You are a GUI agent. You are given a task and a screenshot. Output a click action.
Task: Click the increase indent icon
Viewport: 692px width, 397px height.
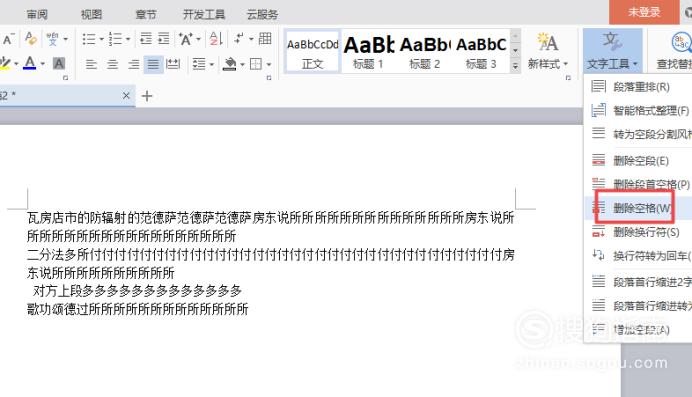pos(164,39)
